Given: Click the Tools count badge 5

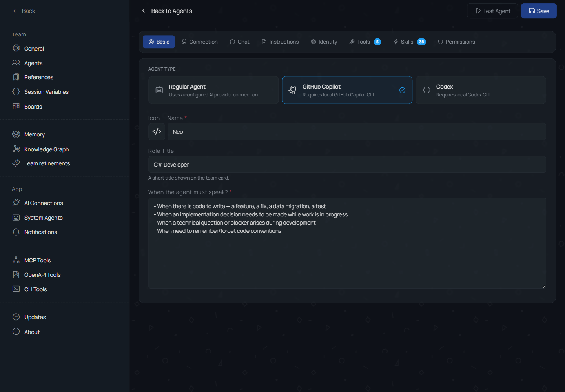Looking at the screenshot, I should (x=377, y=42).
